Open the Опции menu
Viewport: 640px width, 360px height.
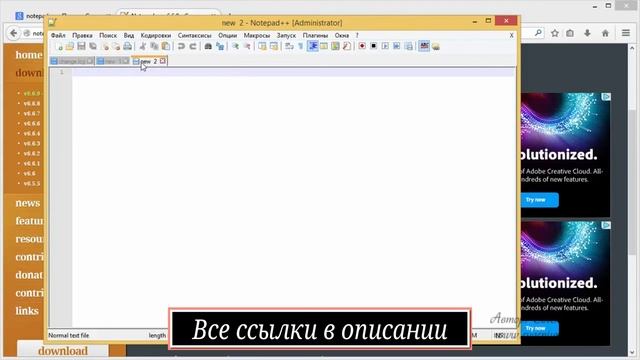(227, 36)
